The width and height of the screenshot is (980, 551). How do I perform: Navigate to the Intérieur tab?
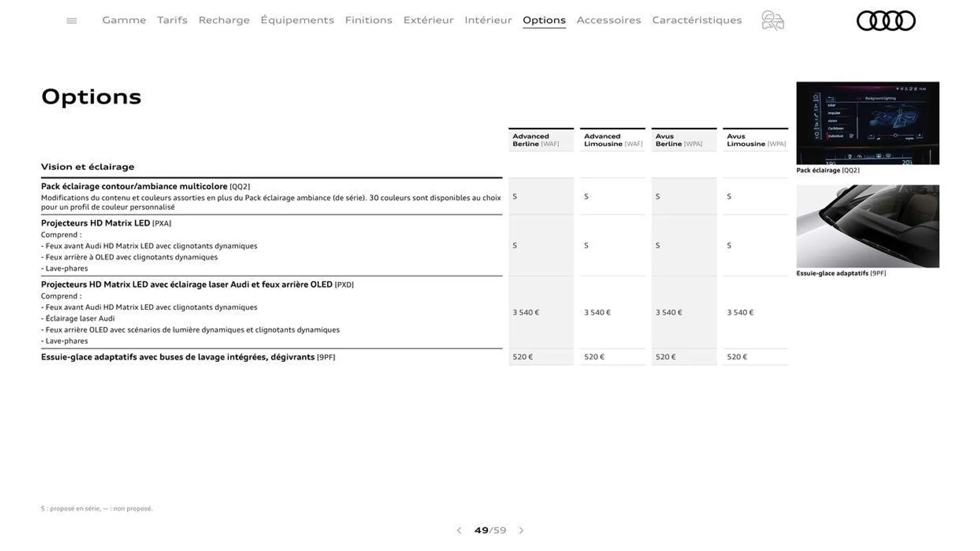tap(488, 20)
